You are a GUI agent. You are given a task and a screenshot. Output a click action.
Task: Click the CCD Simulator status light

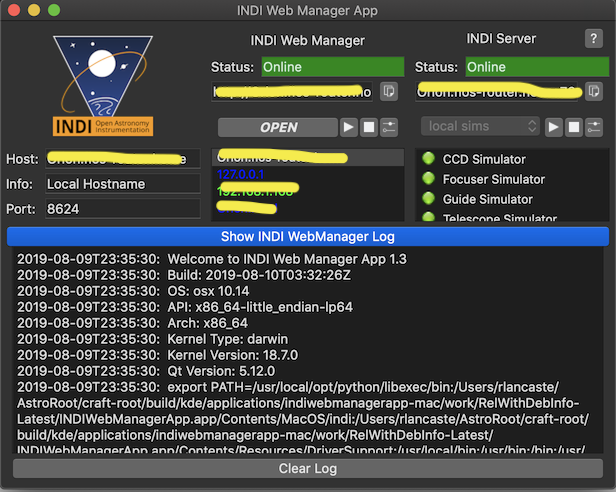coord(429,158)
